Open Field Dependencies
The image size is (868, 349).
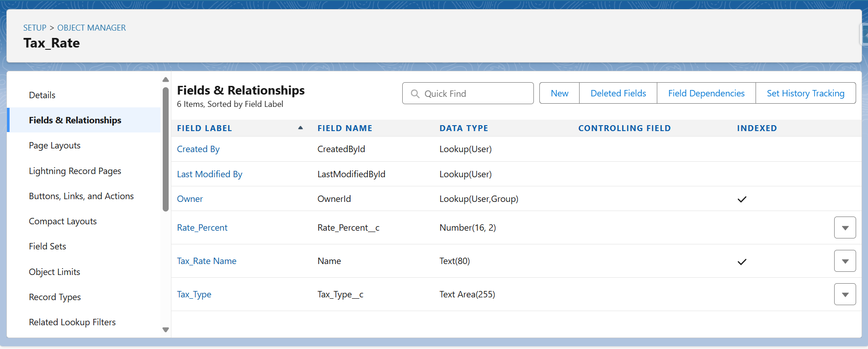click(x=706, y=93)
